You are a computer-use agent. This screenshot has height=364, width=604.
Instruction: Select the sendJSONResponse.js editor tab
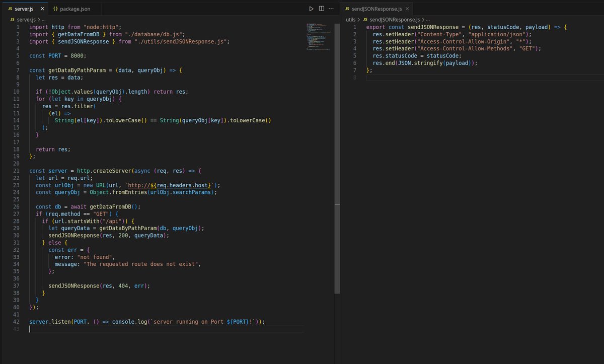[376, 9]
